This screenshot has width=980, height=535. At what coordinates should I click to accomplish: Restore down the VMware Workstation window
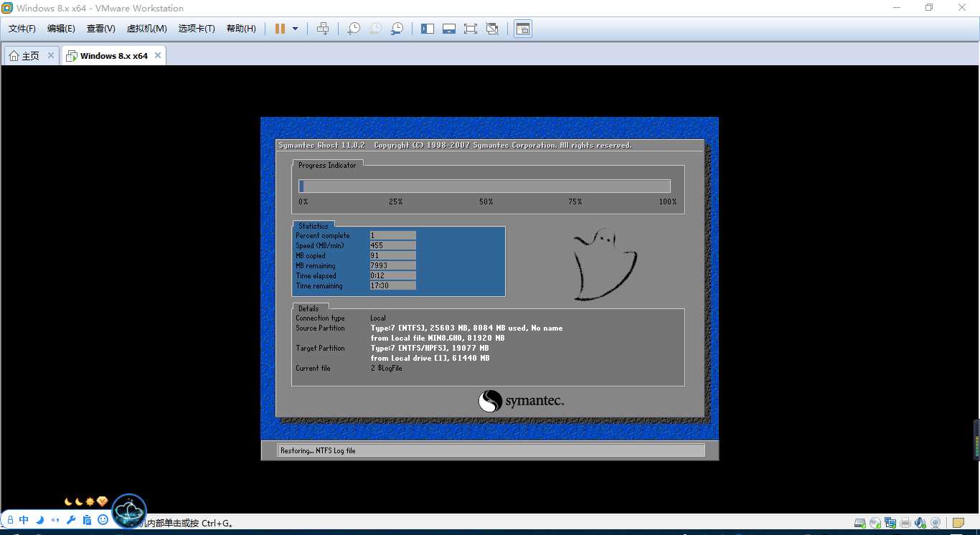[929, 8]
